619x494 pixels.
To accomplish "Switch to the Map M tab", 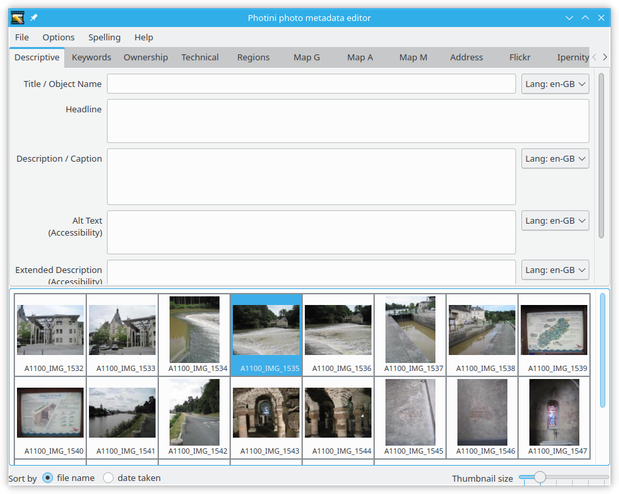I will (413, 58).
